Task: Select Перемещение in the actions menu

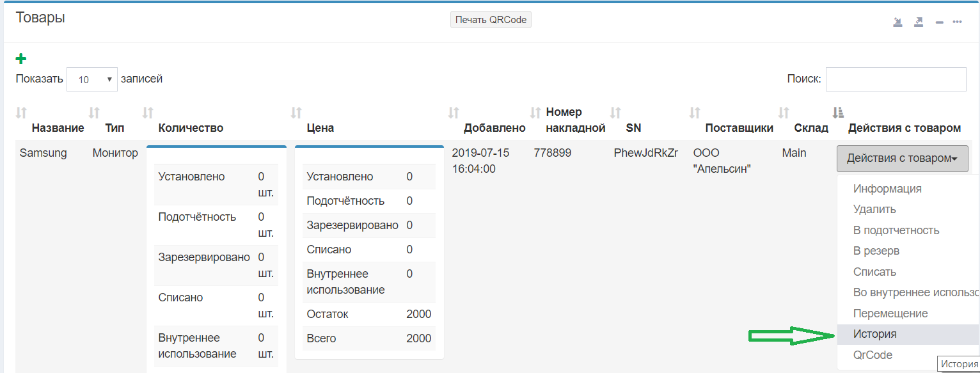Action: [x=890, y=313]
